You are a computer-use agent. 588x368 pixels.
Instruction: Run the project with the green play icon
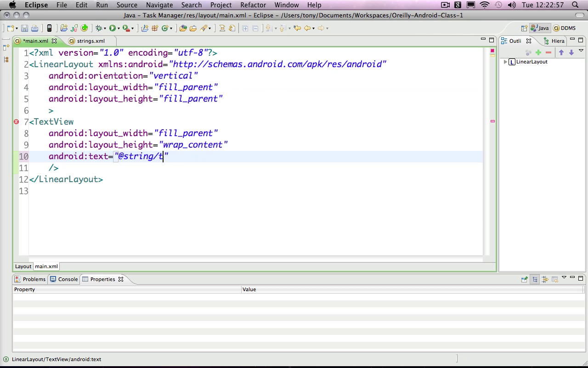[113, 28]
